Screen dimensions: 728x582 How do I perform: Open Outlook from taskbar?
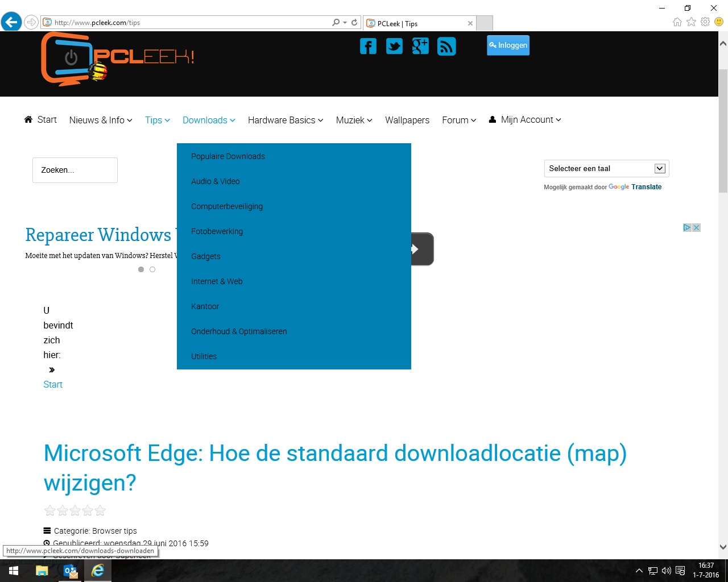pos(70,571)
